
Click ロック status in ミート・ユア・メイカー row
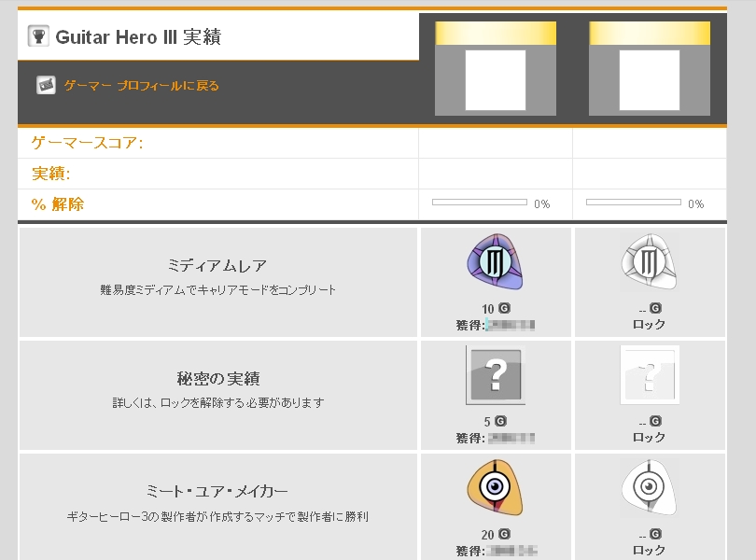[649, 551]
